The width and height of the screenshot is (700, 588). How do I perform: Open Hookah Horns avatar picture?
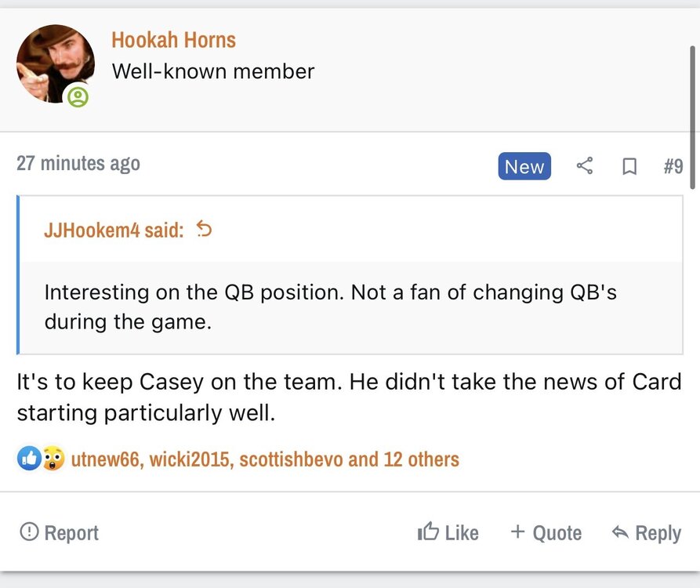[55, 64]
